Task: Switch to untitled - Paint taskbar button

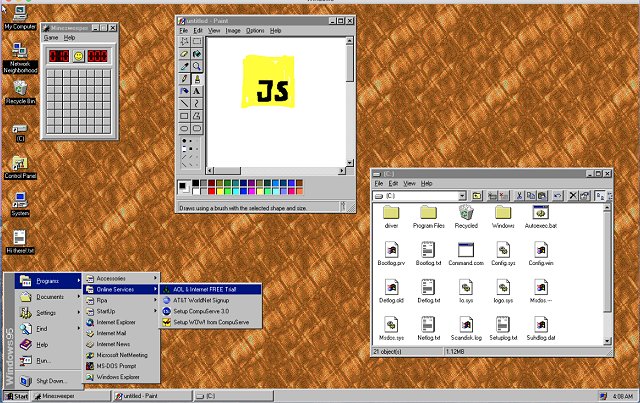Action: tap(152, 396)
